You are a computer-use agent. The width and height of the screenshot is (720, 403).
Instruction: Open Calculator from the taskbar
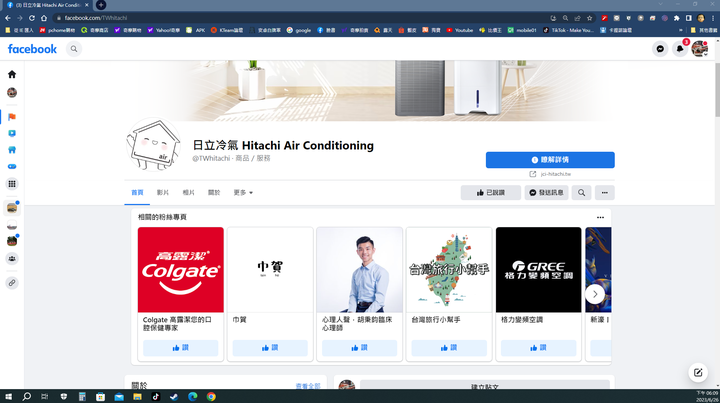[82, 397]
